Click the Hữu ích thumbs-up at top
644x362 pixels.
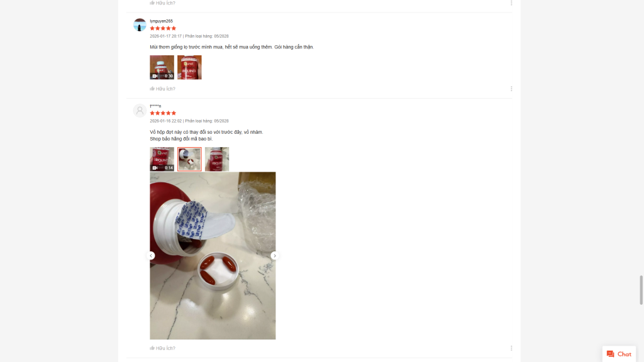(163, 3)
